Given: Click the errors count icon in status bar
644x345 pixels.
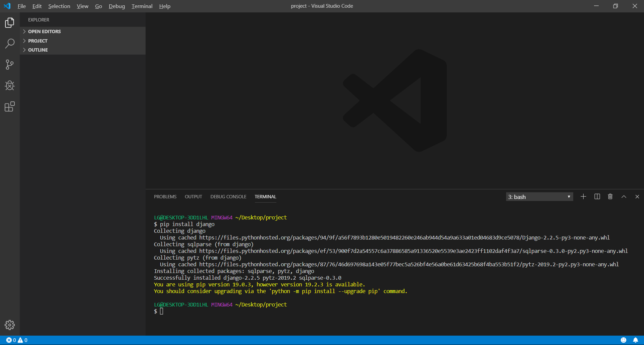Looking at the screenshot, I should (x=11, y=340).
